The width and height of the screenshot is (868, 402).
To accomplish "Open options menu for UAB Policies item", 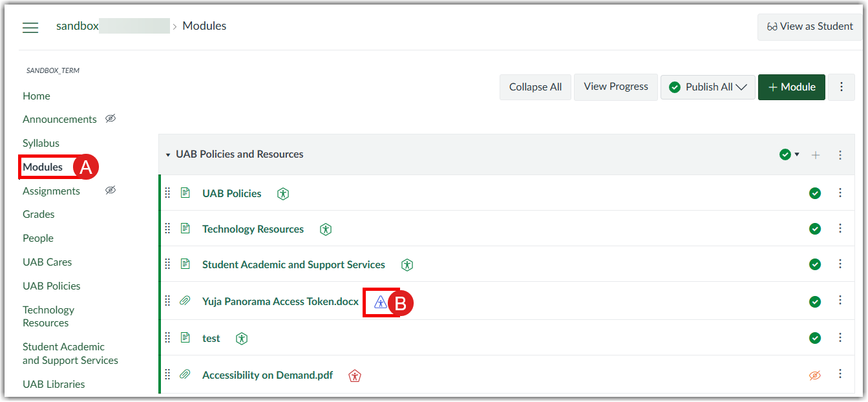I will [x=840, y=193].
